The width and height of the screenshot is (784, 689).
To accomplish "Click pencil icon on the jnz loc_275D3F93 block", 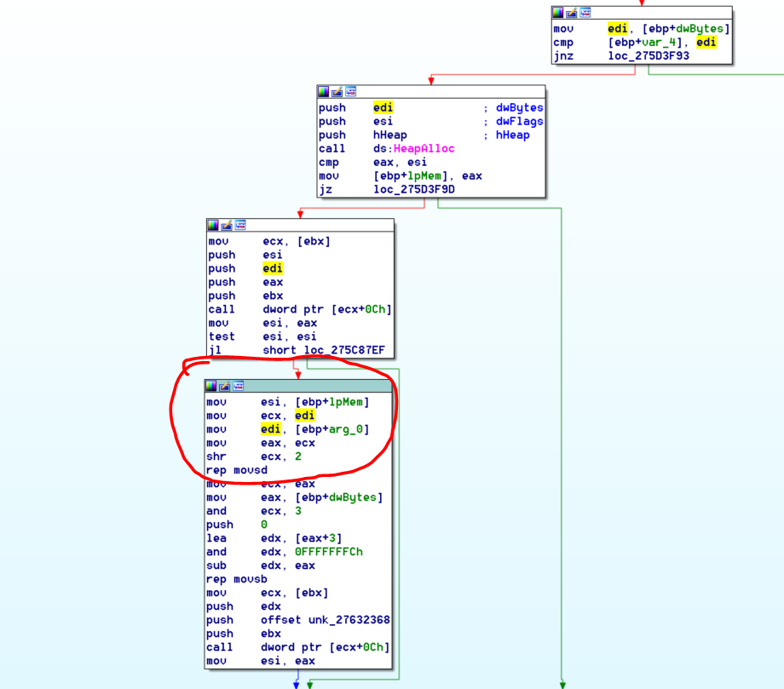I will 571,13.
